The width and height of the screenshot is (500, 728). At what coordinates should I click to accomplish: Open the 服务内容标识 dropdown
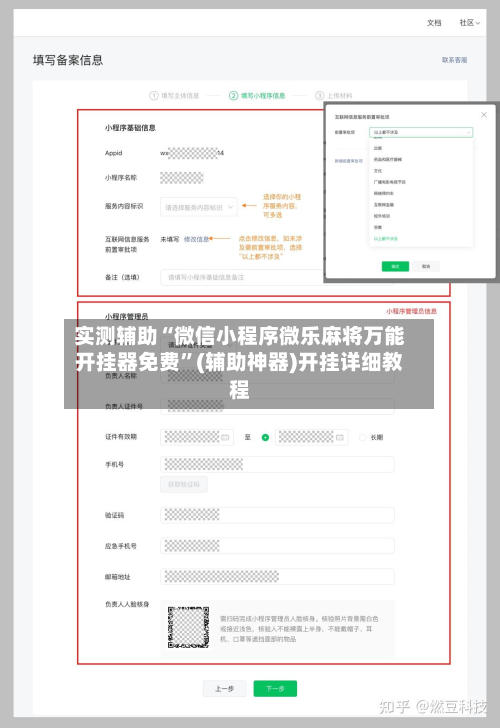[x=199, y=207]
